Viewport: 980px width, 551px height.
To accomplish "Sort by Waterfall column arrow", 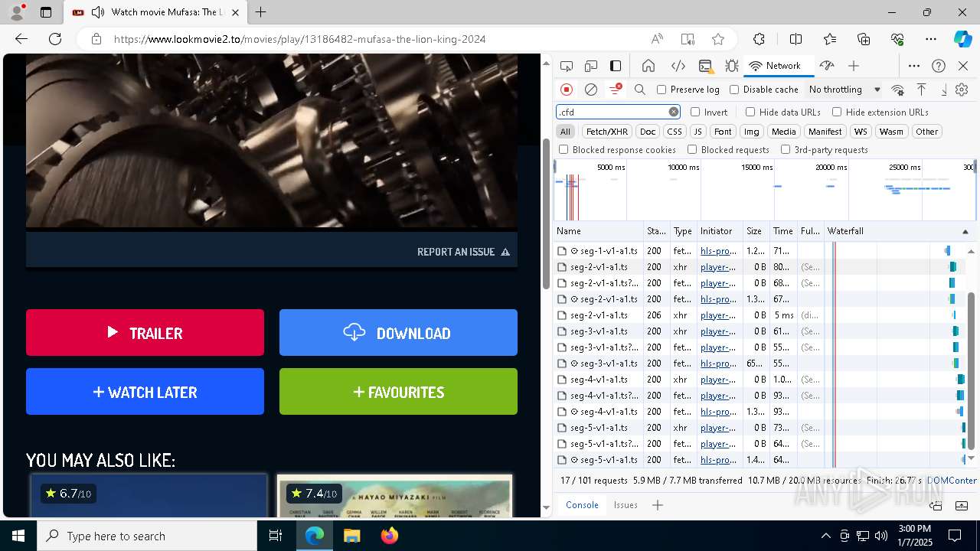I will tap(965, 231).
